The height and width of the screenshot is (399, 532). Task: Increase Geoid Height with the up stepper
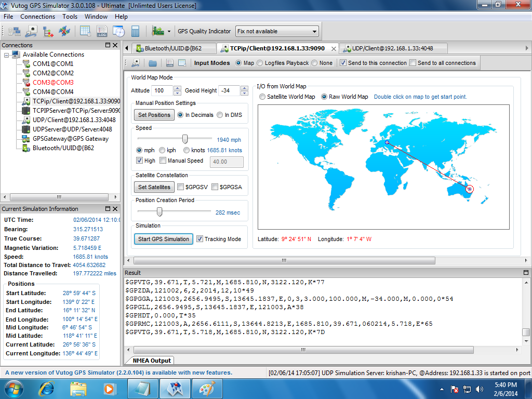pyautogui.click(x=244, y=88)
